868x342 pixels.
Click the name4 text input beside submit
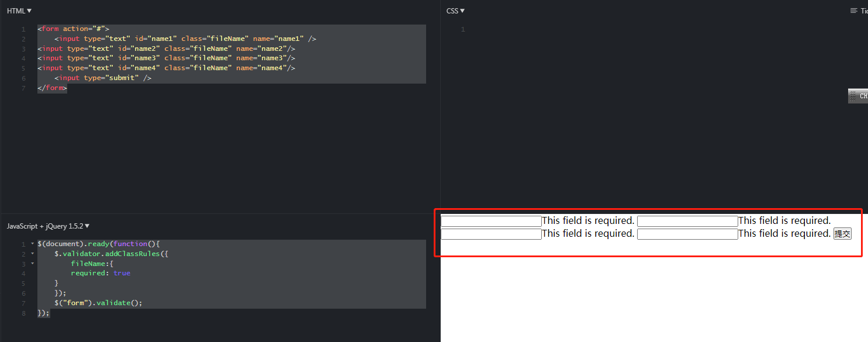pyautogui.click(x=687, y=233)
